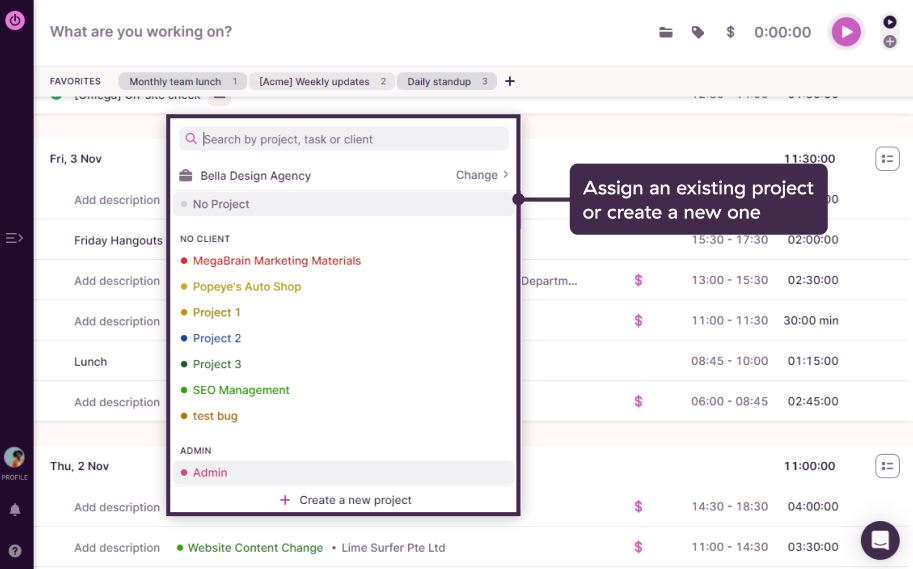Image resolution: width=913 pixels, height=569 pixels.
Task: Click the tag icon in timer bar
Action: click(698, 32)
